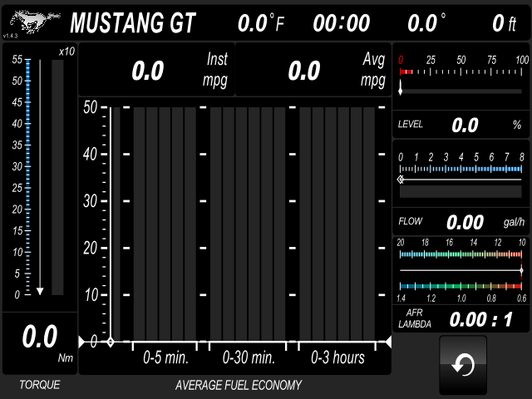The width and height of the screenshot is (532, 399).
Task: Click the TORQUE caption
Action: (40, 385)
